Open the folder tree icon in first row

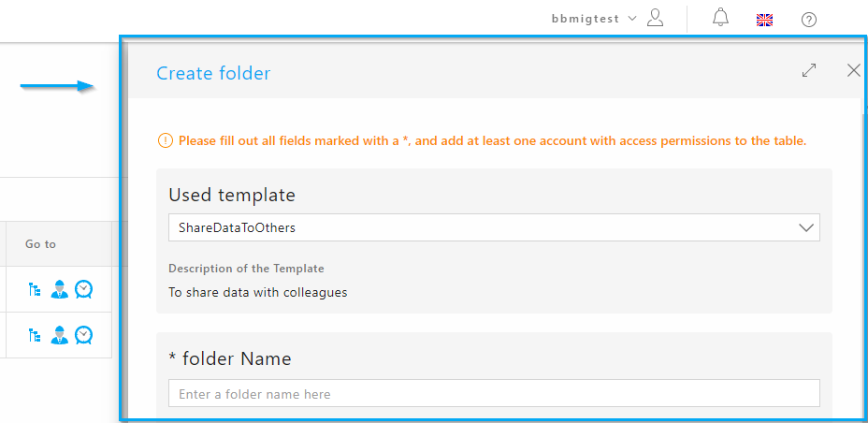tap(36, 289)
